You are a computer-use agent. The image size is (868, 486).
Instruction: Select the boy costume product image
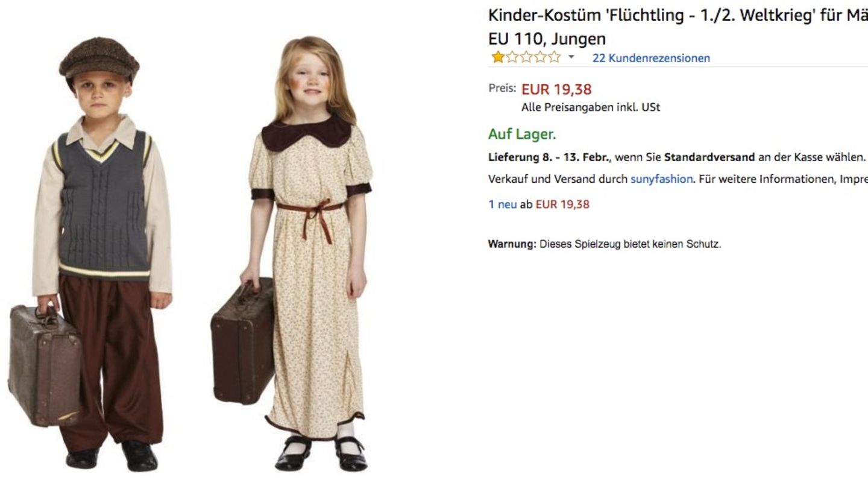(90, 254)
